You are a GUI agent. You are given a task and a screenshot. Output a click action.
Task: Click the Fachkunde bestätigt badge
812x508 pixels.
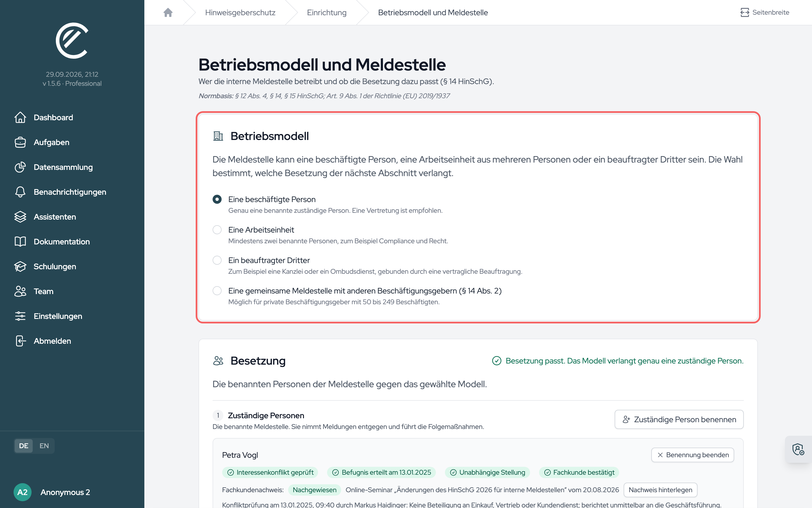(x=579, y=472)
